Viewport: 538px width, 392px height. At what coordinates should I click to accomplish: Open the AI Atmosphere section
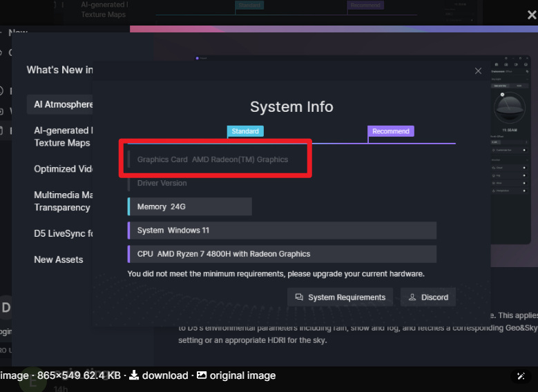60,104
